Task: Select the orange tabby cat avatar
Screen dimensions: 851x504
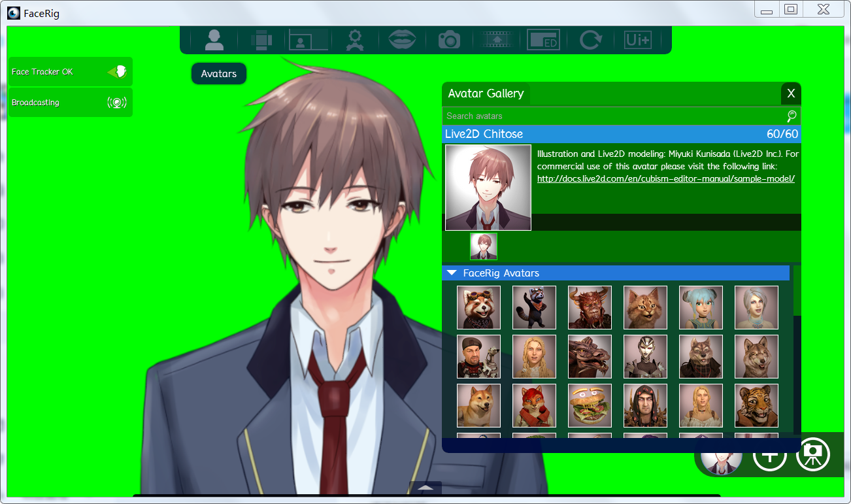Action: tap(645, 307)
